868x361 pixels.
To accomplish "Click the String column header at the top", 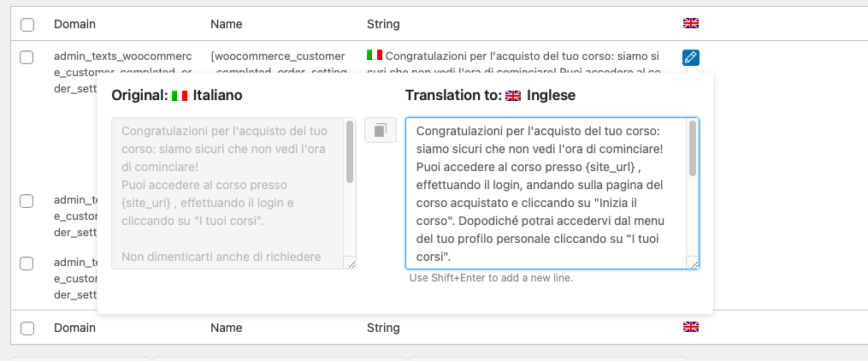I will point(383,24).
